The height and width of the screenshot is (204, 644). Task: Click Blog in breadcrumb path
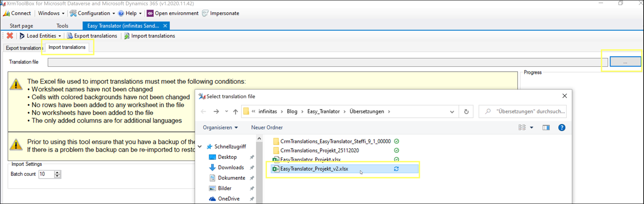tap(292, 111)
